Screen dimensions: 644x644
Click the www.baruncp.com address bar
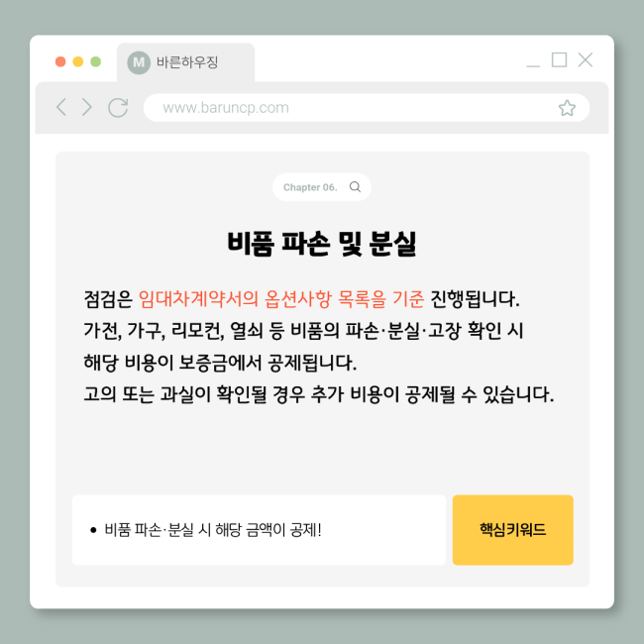point(367,108)
